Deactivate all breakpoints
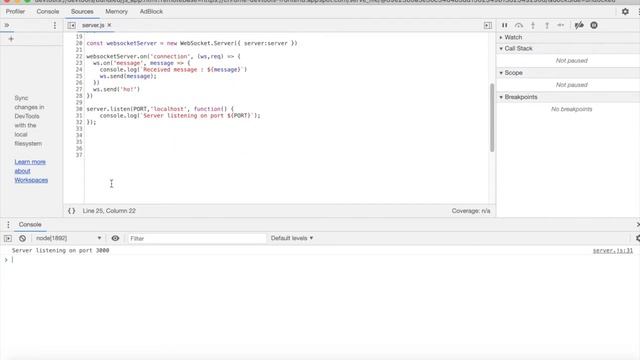The height and width of the screenshot is (360, 640). coord(579,25)
